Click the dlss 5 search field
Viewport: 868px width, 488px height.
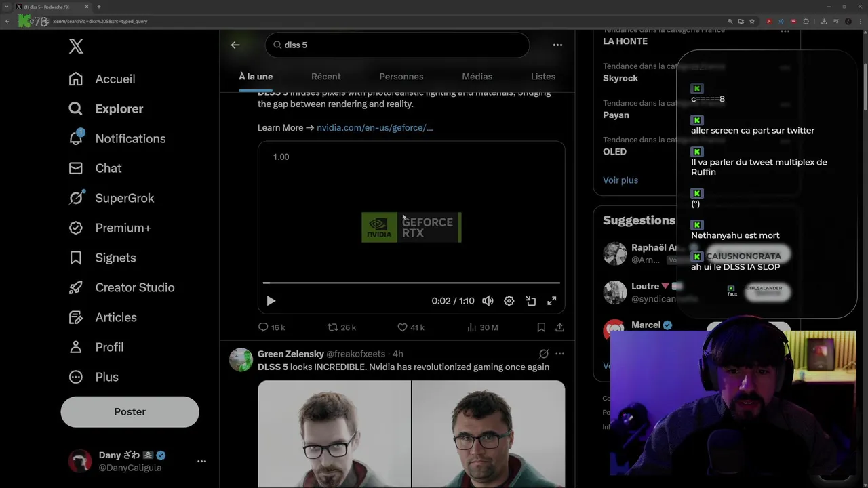pos(397,45)
